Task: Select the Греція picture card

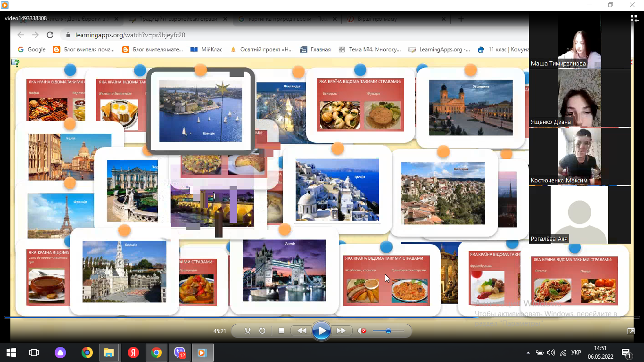Action: point(337,189)
